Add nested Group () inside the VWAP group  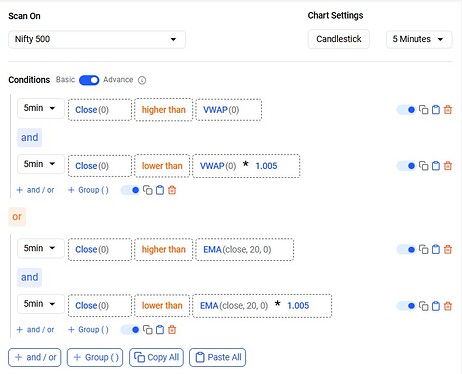(x=88, y=190)
